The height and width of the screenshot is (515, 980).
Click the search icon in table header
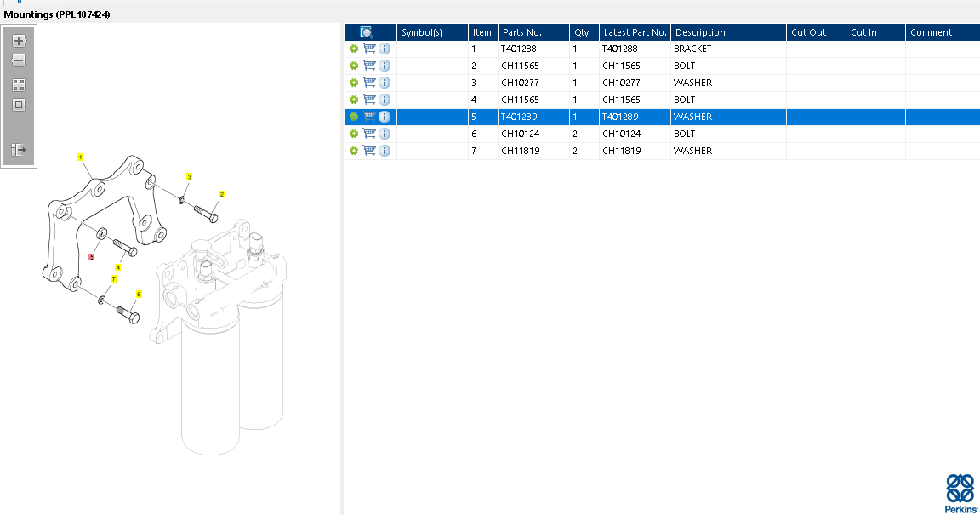(367, 32)
